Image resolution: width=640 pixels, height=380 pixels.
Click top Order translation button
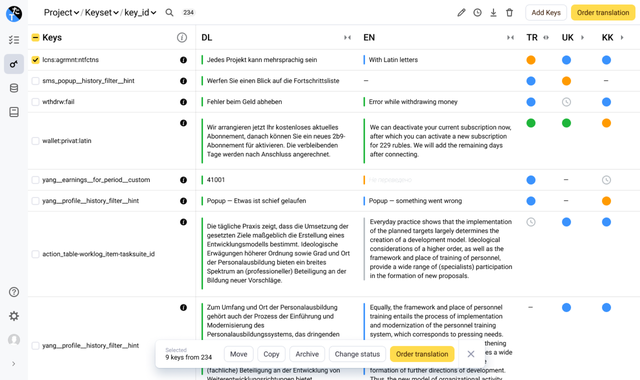[x=603, y=13]
